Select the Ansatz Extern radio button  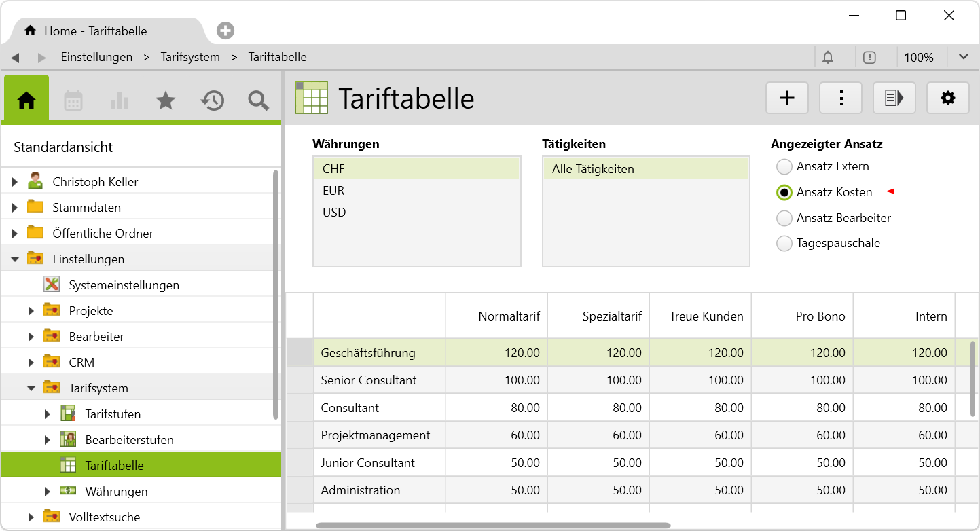point(784,166)
